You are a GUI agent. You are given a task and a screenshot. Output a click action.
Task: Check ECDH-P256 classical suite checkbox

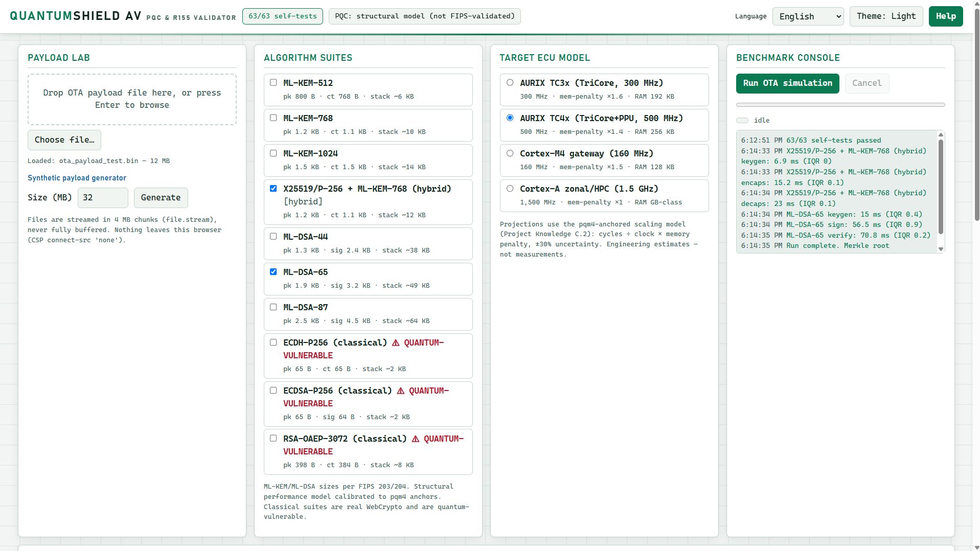point(273,342)
